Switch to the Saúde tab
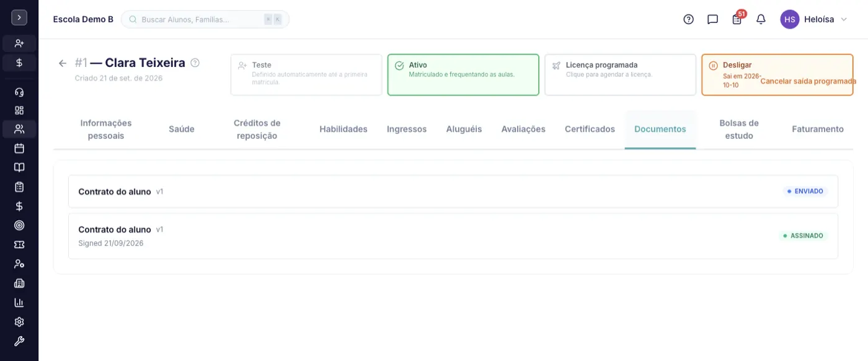The height and width of the screenshot is (361, 868). [x=182, y=129]
